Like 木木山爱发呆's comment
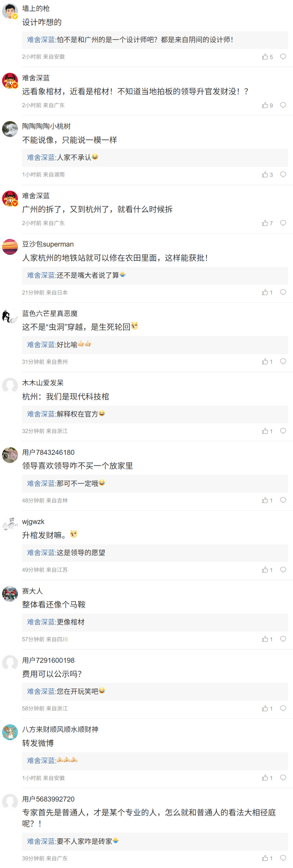This screenshot has height=868, width=293. pyautogui.click(x=265, y=431)
